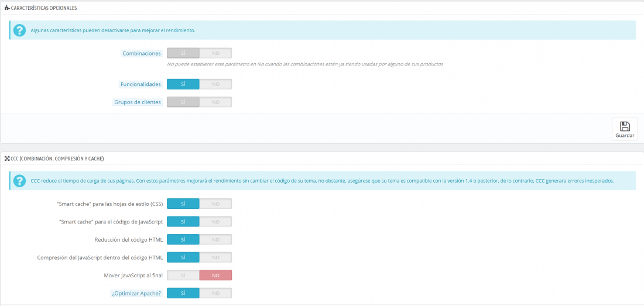Click the Grupos de clientes label
Viewport: 644px width, 306px height.
point(138,102)
